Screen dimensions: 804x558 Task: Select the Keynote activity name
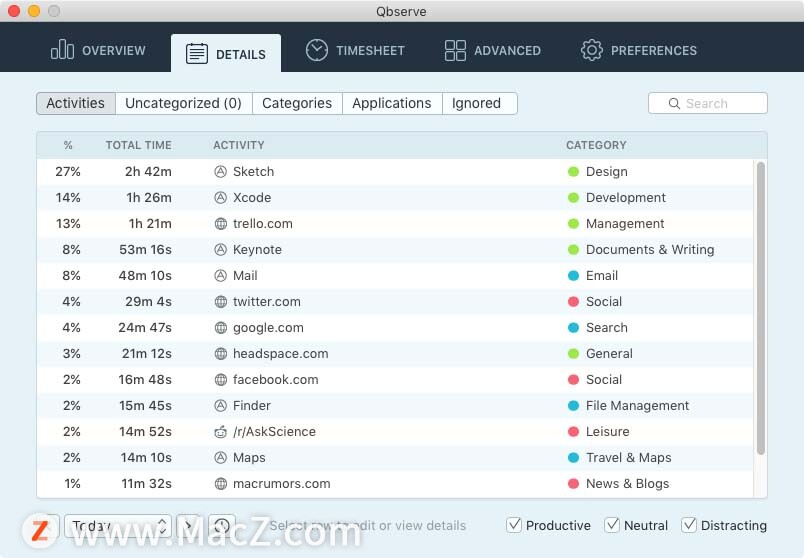(x=257, y=250)
